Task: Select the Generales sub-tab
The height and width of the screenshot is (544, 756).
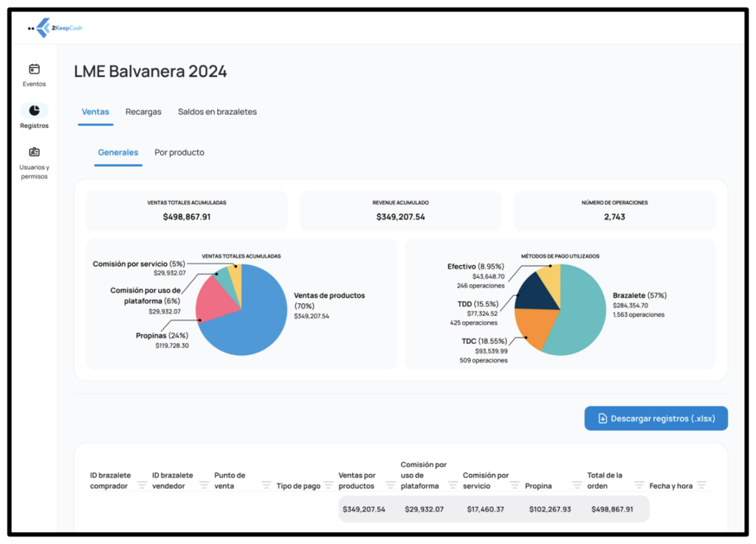Action: pyautogui.click(x=118, y=152)
